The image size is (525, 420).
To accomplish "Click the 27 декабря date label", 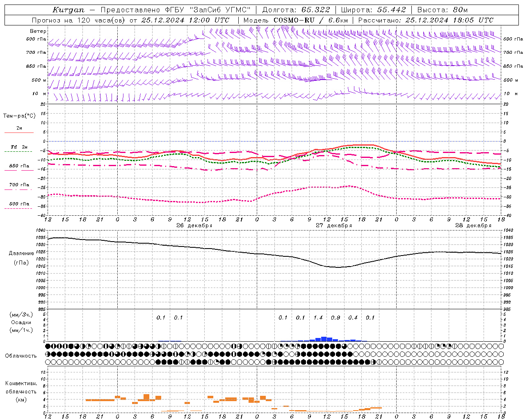I will click(334, 226).
